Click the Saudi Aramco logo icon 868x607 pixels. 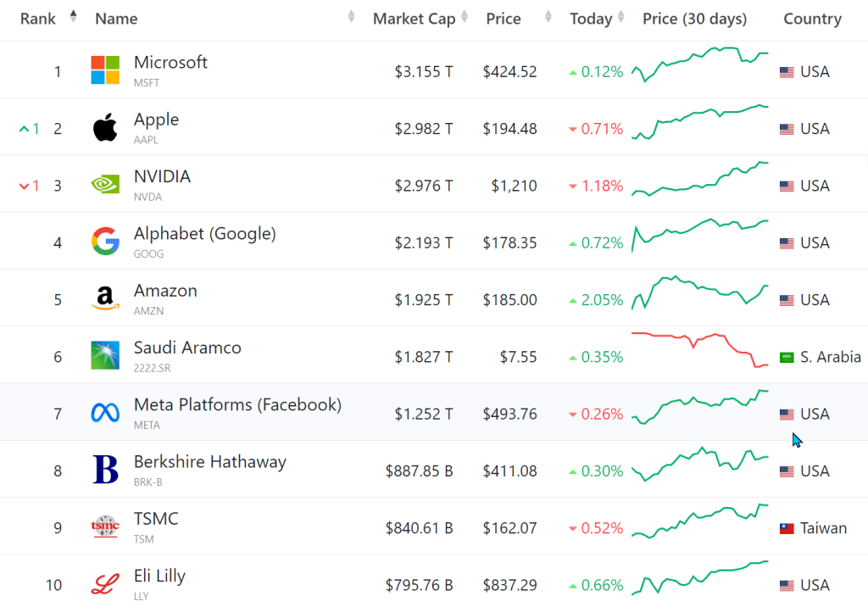click(105, 356)
